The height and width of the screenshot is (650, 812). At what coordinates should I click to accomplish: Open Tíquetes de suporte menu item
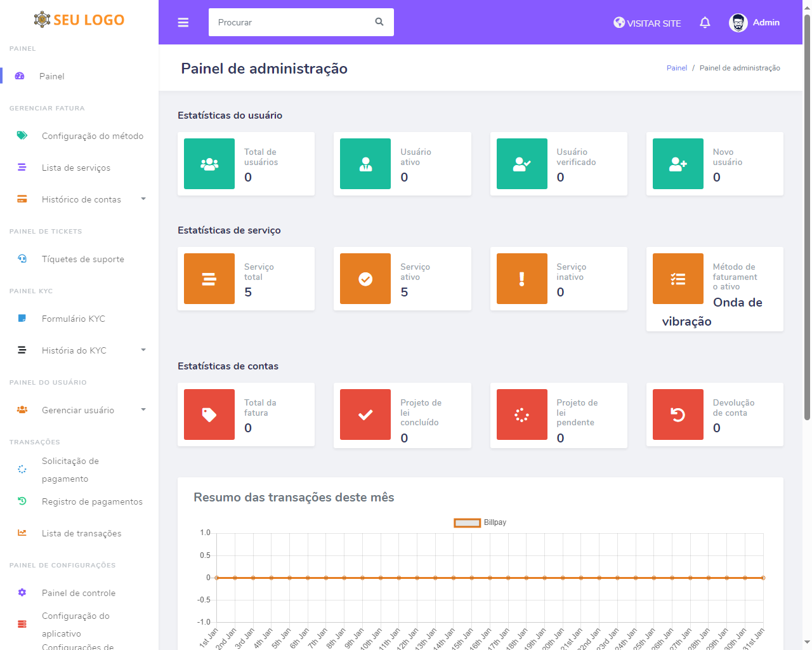click(82, 259)
